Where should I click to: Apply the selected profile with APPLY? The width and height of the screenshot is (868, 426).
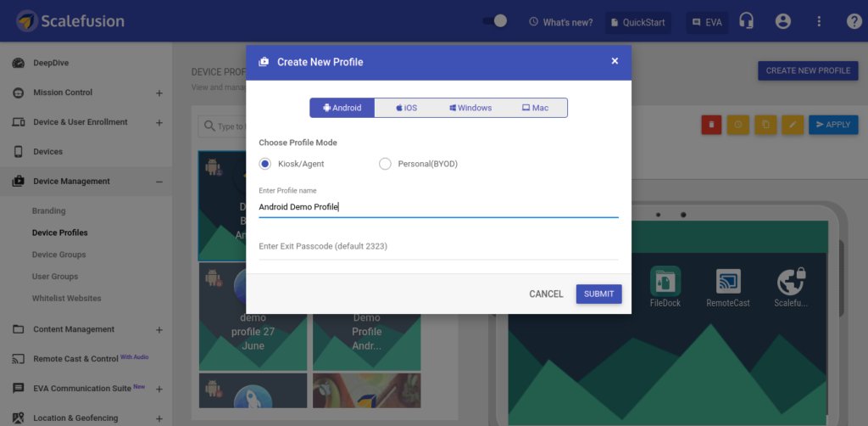tap(833, 125)
